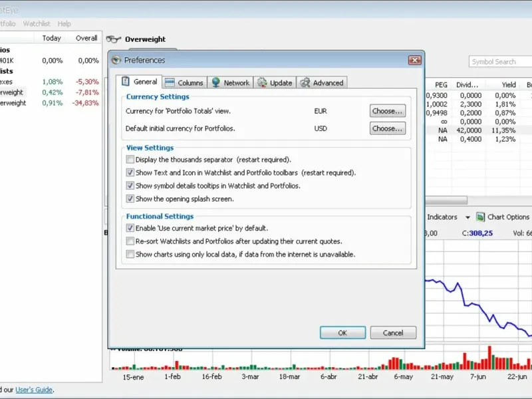This screenshot has width=532, height=399.
Task: Select the 401K portfolio row
Action: point(51,61)
